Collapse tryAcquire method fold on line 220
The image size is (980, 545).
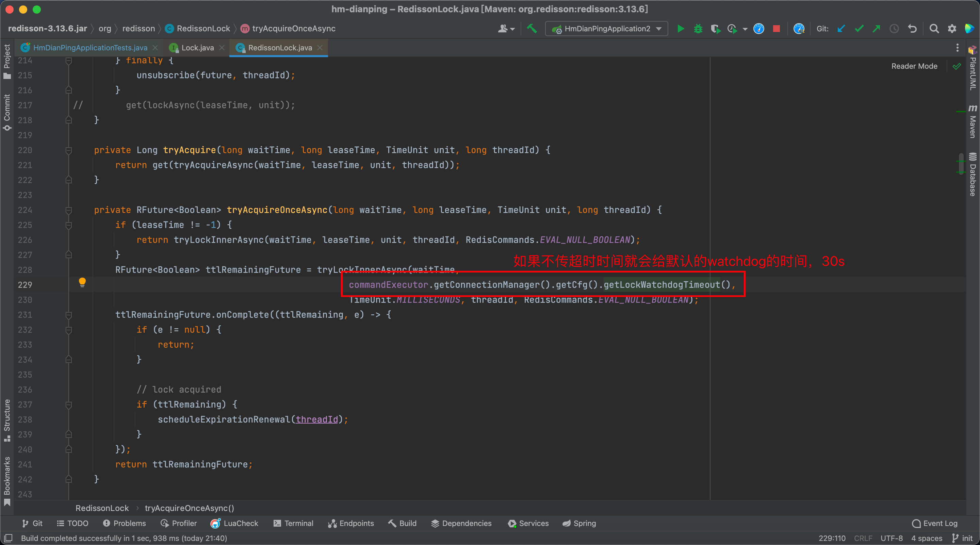69,151
